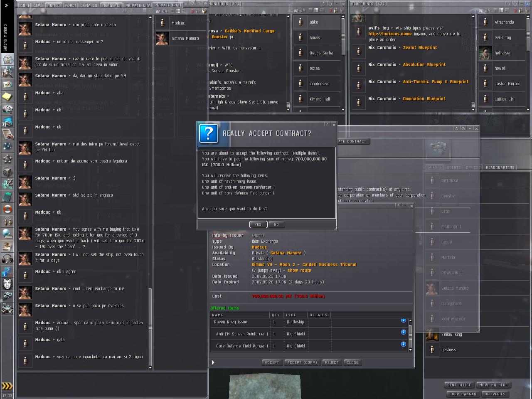Click the show route link
Screen dimensions: 532x399
coord(299,270)
